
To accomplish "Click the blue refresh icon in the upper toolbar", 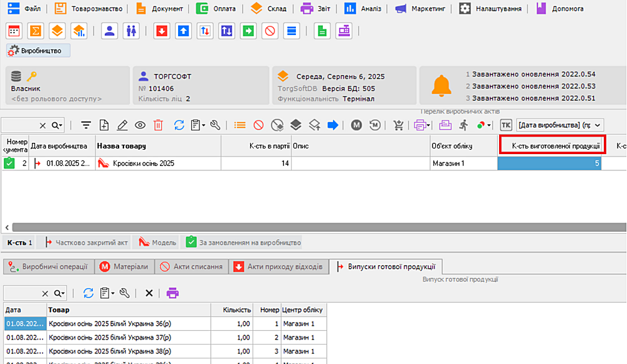I will coord(179,125).
